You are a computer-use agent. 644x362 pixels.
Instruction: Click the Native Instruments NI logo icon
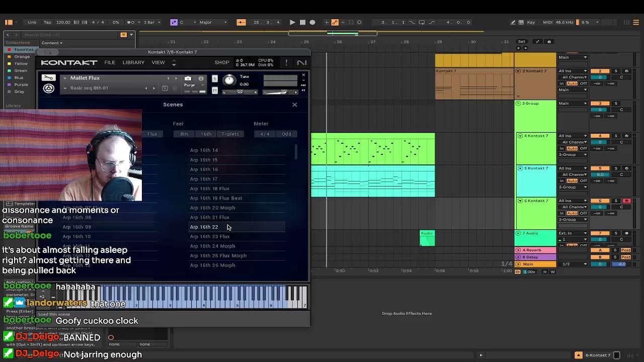coord(302,62)
